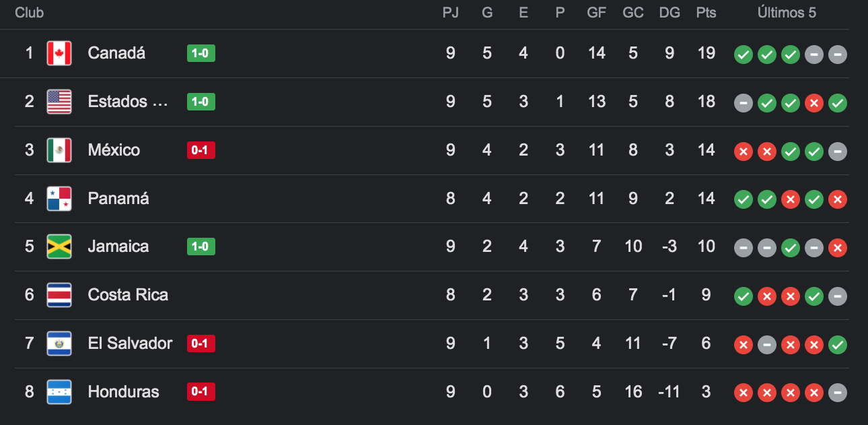Click the Canadá flag icon
Screen dimensions: 868x425
[x=59, y=53]
